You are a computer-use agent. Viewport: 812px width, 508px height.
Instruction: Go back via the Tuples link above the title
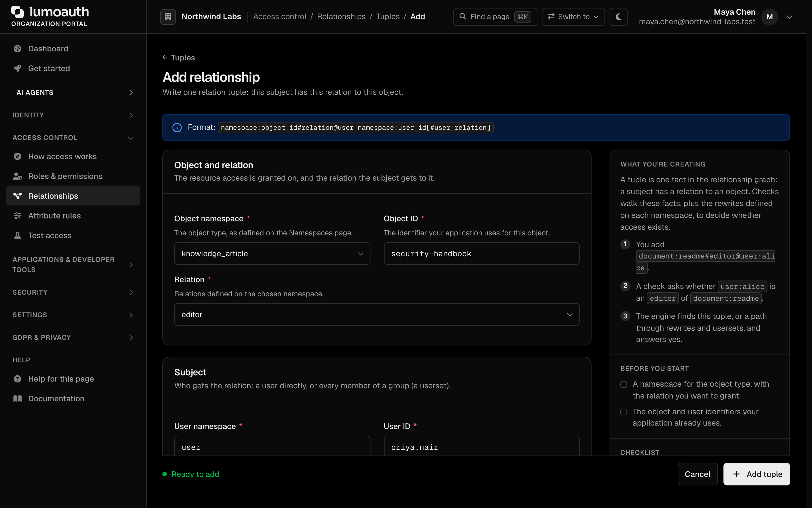(x=178, y=58)
